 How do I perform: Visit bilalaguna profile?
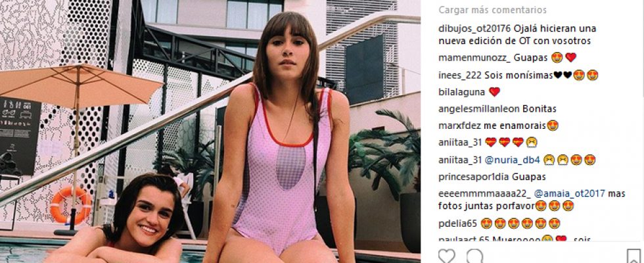click(x=461, y=92)
